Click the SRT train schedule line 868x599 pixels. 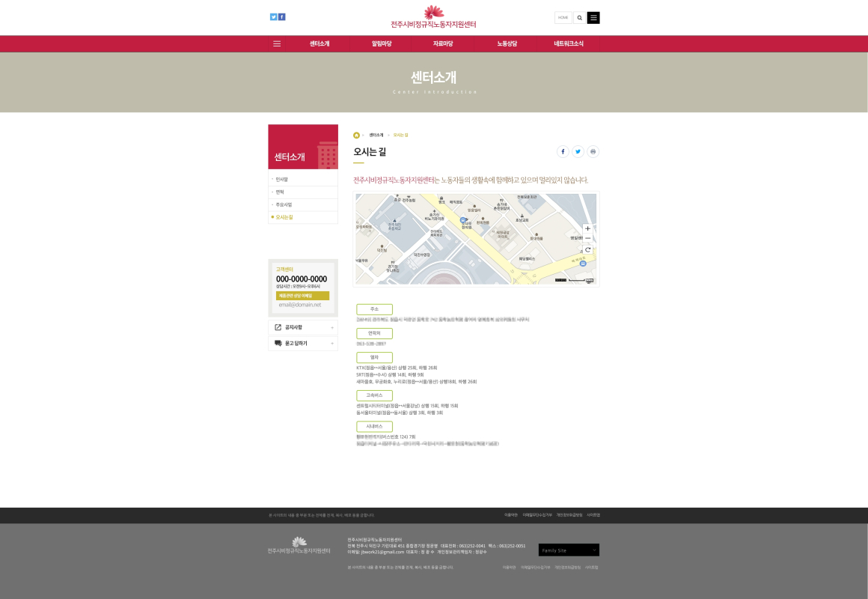tap(390, 374)
